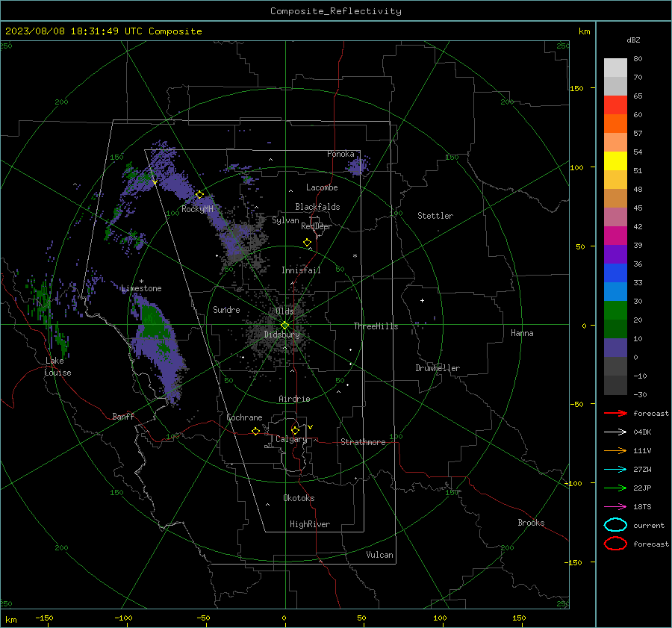Click the Hanna label

(522, 333)
